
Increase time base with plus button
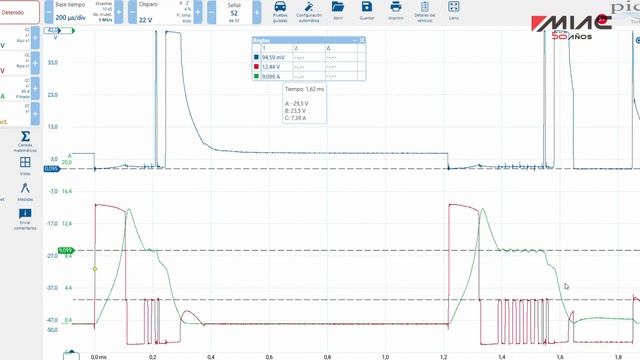point(119,12)
